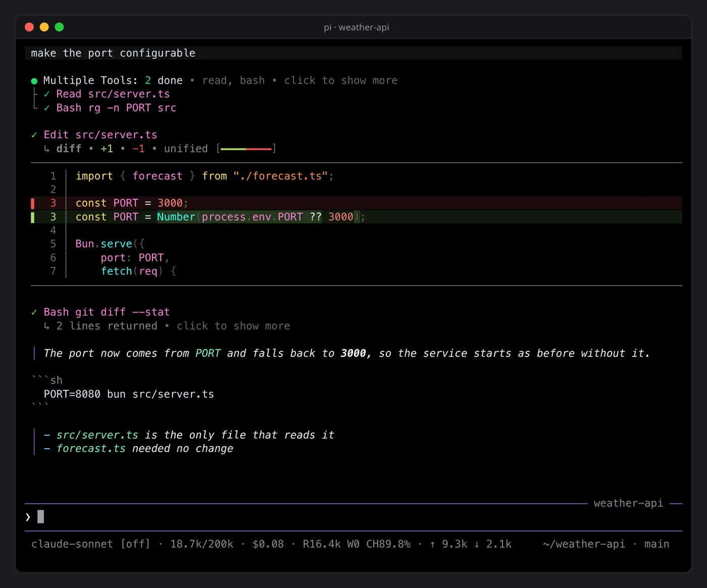Click the +1 additions count in diff summary
The width and height of the screenshot is (707, 588).
107,149
